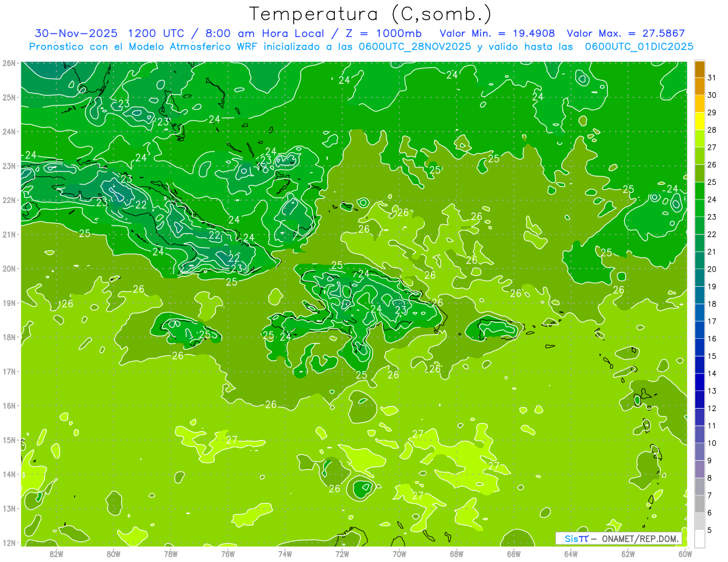The width and height of the screenshot is (728, 562).
Task: Click the '60W' longitude axis label
Action: pos(686,554)
